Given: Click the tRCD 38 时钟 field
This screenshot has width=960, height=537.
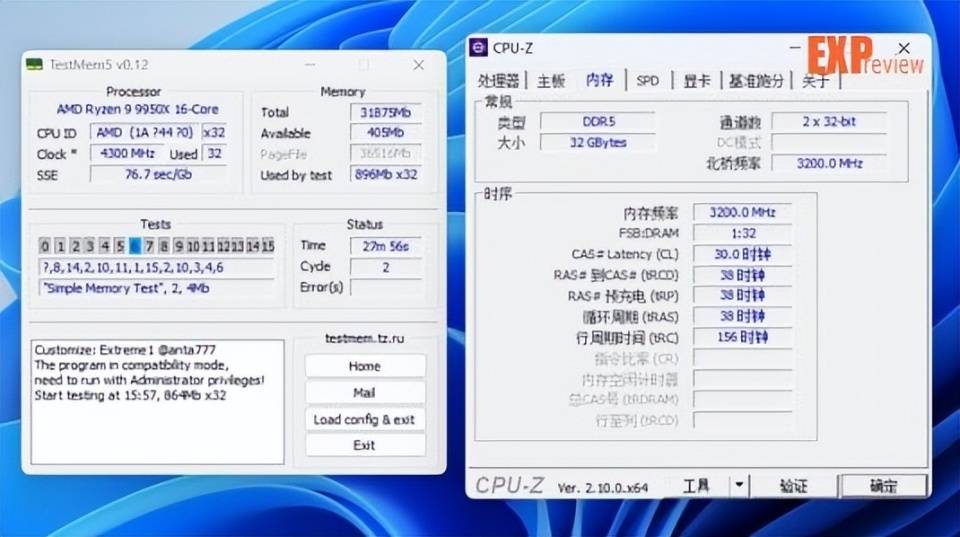Looking at the screenshot, I should tap(742, 274).
